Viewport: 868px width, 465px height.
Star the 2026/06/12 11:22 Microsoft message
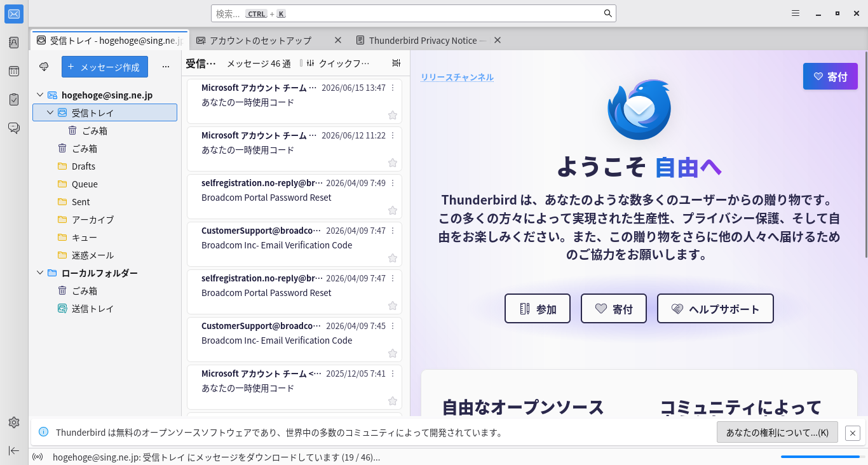coord(393,163)
